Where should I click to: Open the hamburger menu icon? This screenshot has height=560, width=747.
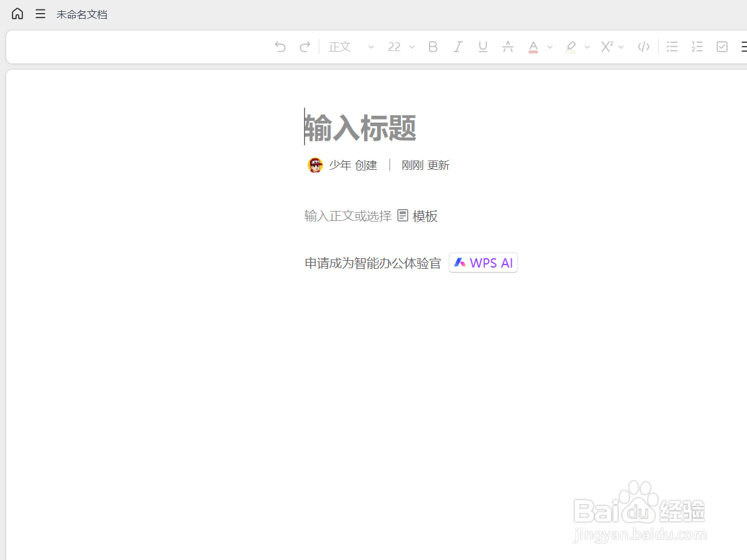click(x=40, y=14)
